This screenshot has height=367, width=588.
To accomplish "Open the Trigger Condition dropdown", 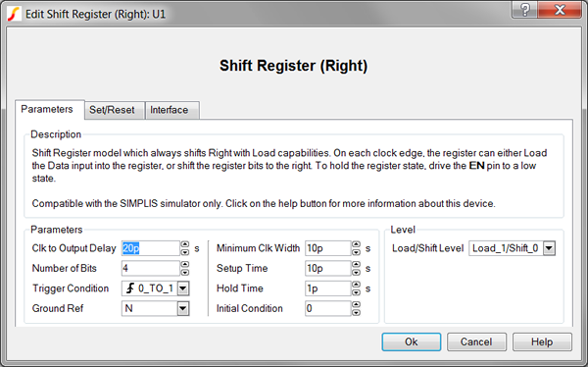I will [183, 288].
